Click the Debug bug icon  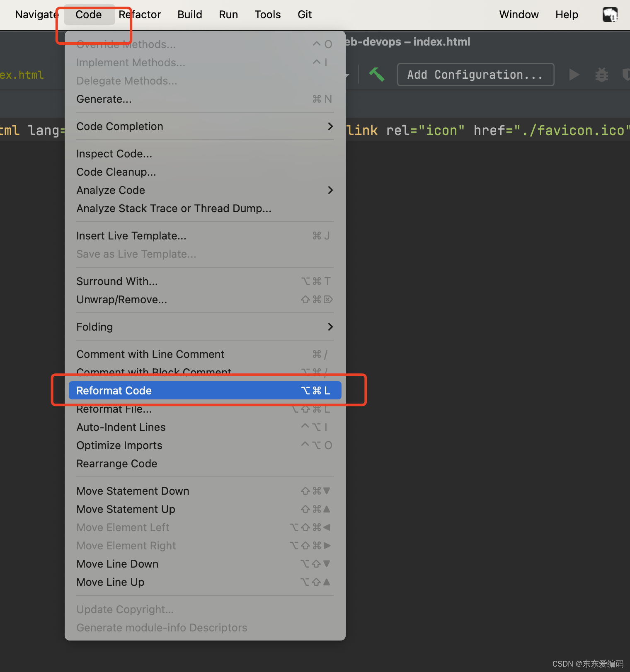(602, 75)
